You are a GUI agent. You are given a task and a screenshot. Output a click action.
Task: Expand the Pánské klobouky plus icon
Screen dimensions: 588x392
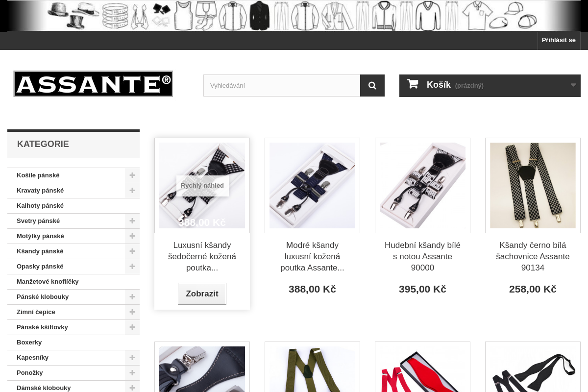(132, 297)
